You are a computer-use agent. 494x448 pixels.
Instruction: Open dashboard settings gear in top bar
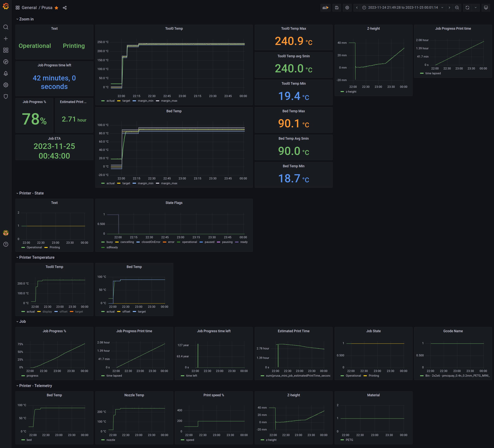[347, 8]
